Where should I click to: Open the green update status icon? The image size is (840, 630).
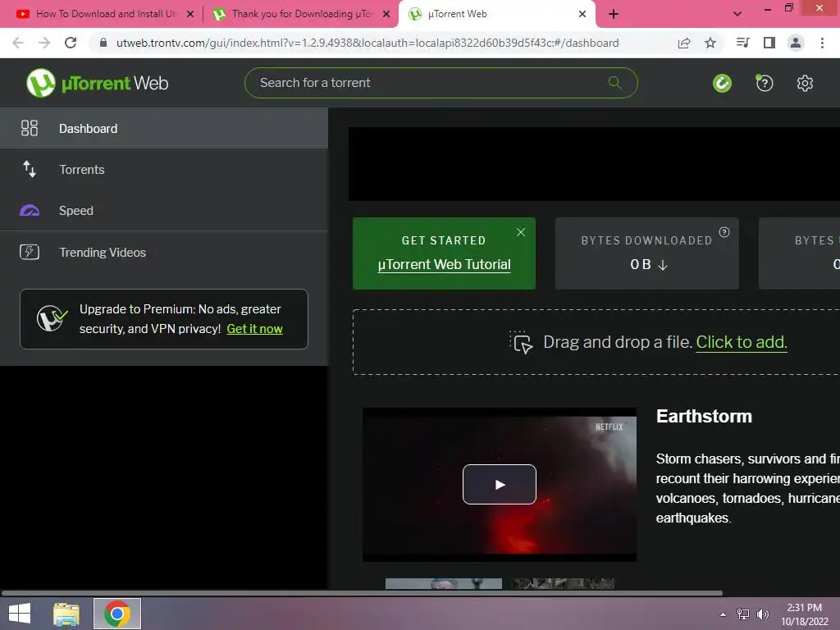point(722,83)
